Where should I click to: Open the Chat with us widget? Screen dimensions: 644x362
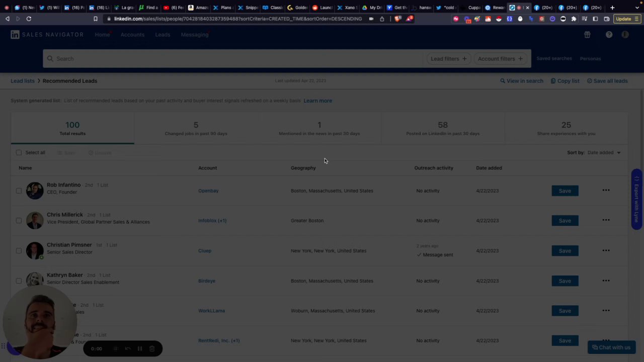pos(611,347)
